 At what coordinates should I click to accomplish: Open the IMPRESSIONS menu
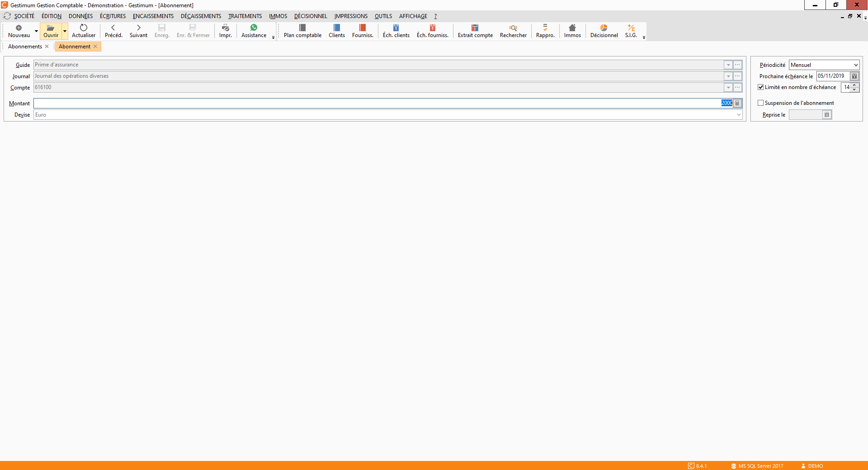click(x=351, y=16)
